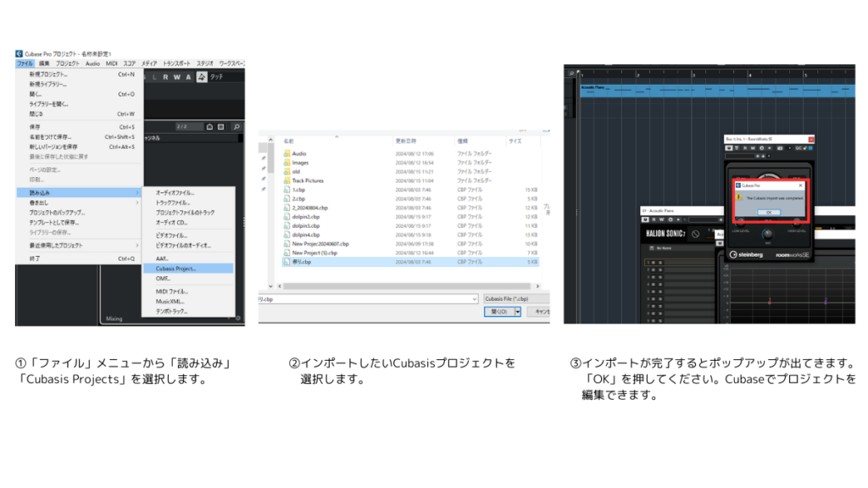Open the file name combo box dropdown
The height and width of the screenshot is (488, 868).
[475, 299]
